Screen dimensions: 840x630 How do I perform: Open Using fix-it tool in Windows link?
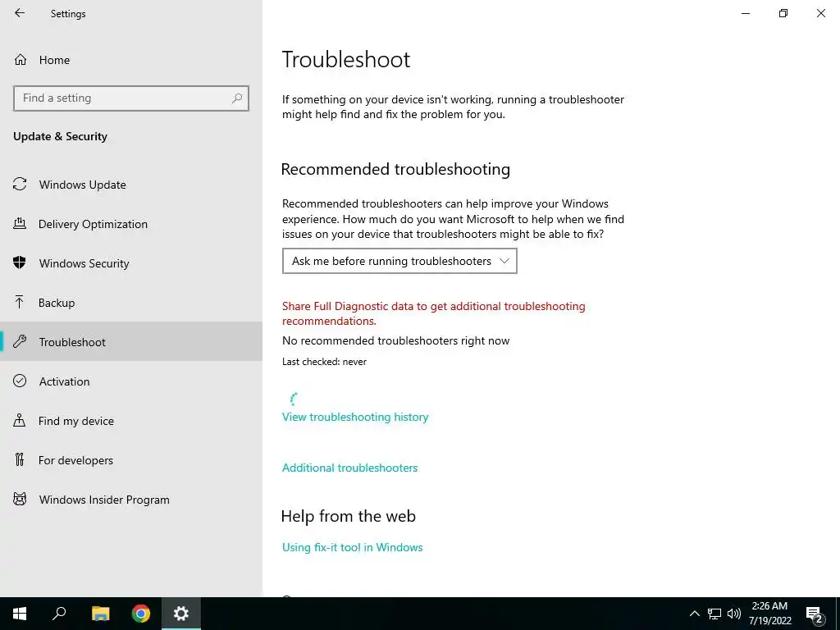(x=353, y=547)
